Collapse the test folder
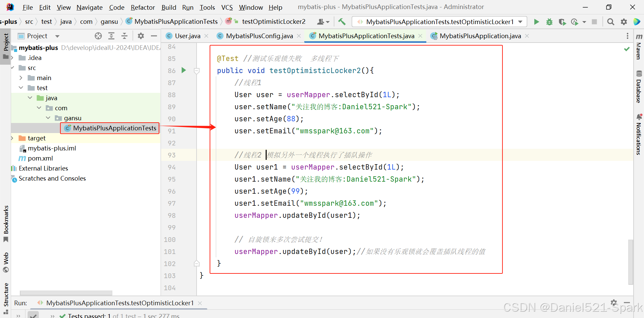The height and width of the screenshot is (318, 644). pos(21,88)
